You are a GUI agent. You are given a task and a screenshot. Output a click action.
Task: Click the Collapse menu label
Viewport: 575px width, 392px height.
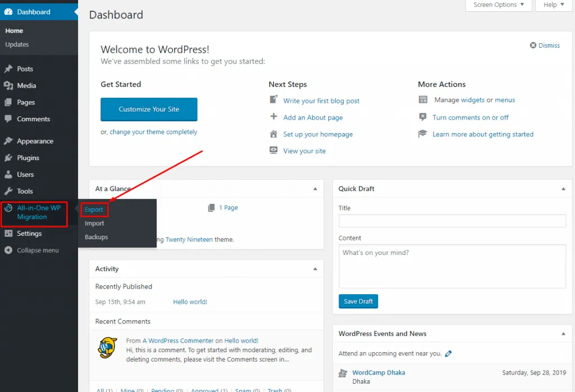[38, 250]
